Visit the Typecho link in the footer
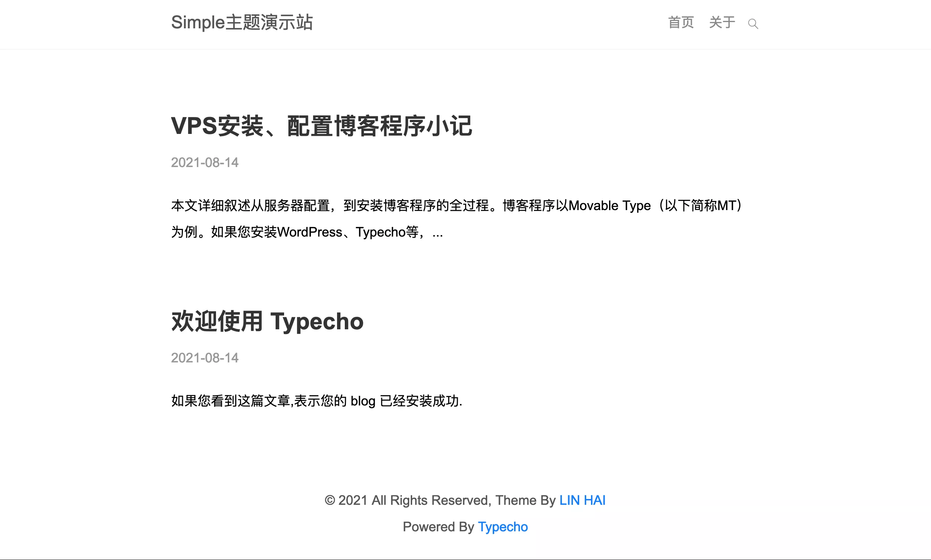 [503, 527]
